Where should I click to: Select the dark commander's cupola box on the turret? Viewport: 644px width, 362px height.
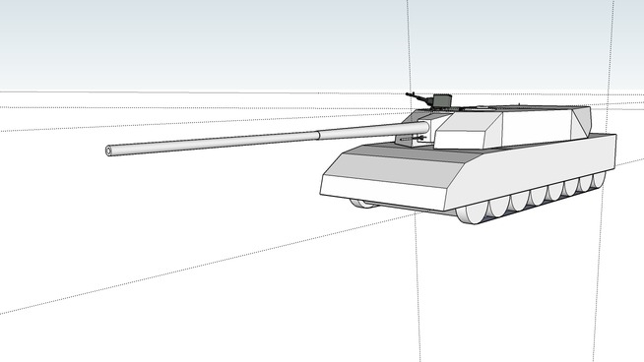coord(442,100)
